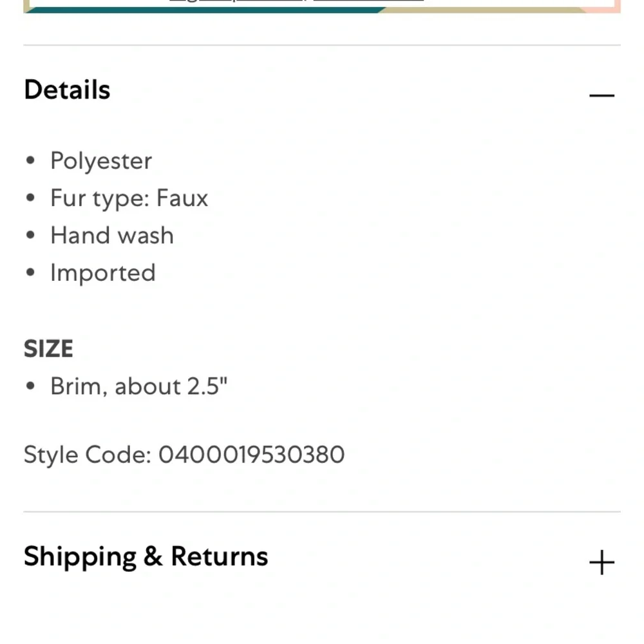
Task: Click the bullet dot beside Polyester
Action: pos(30,160)
